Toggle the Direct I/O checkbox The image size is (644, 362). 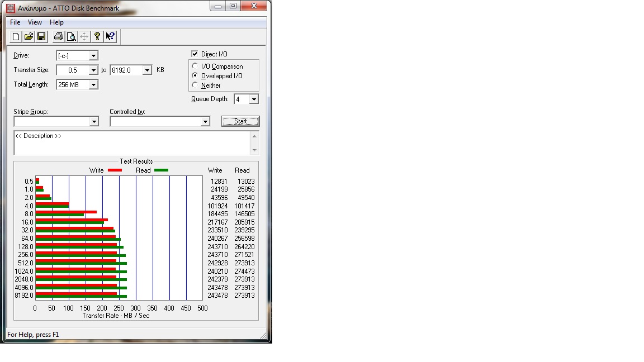pyautogui.click(x=195, y=54)
